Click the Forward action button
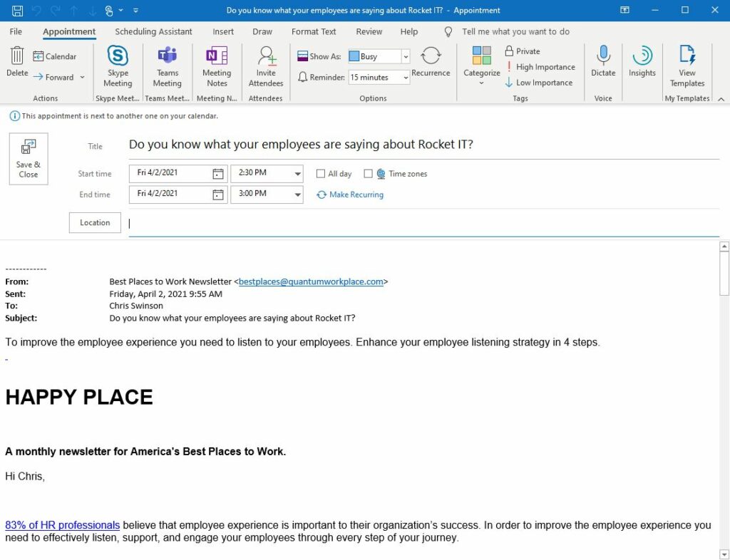The image size is (730, 560). click(x=53, y=77)
